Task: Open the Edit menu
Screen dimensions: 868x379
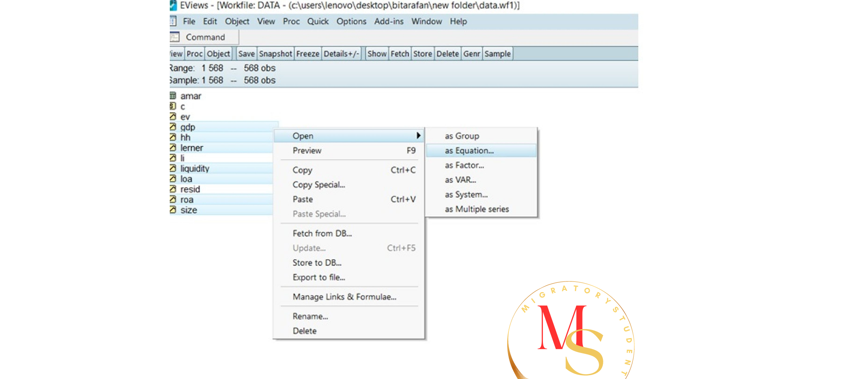Action: point(210,21)
